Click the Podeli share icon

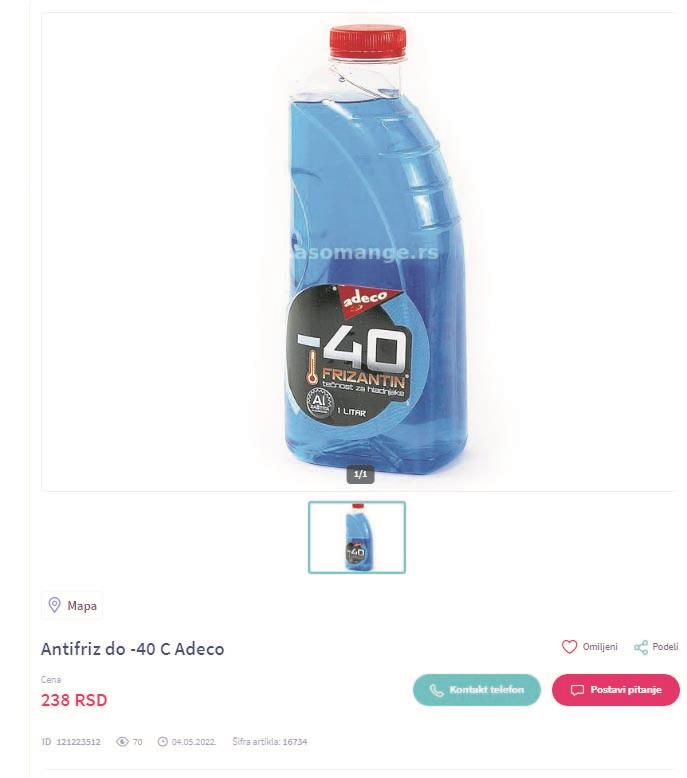641,647
